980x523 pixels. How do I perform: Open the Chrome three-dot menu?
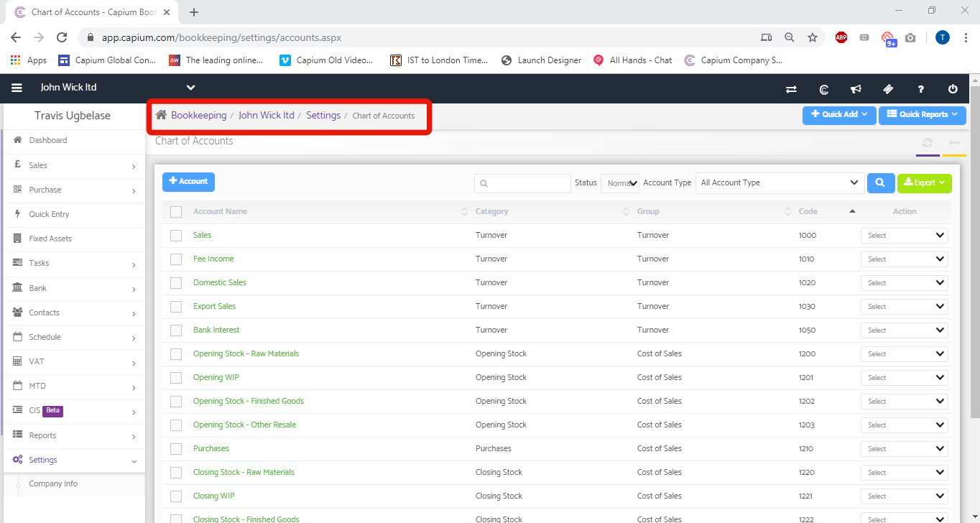(x=965, y=37)
